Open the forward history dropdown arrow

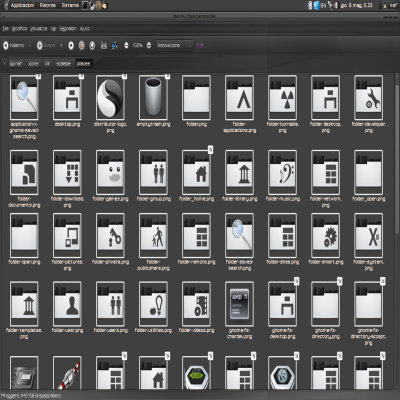tap(61, 45)
